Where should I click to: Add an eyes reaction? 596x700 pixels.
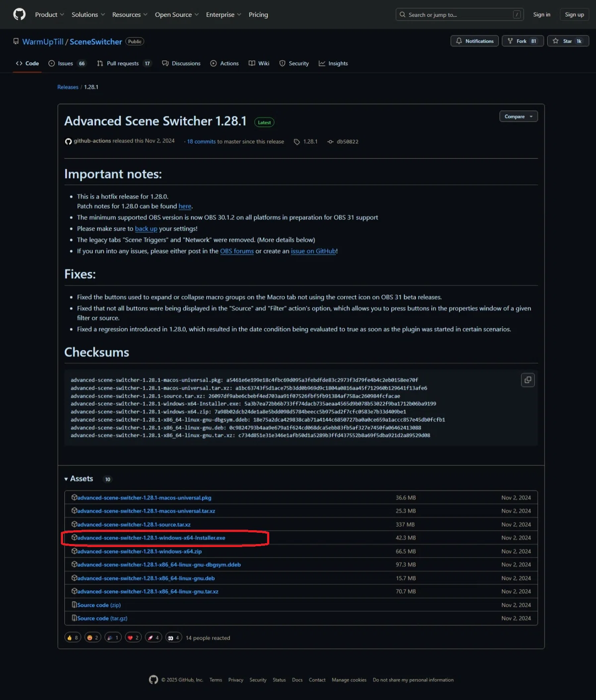tap(173, 638)
